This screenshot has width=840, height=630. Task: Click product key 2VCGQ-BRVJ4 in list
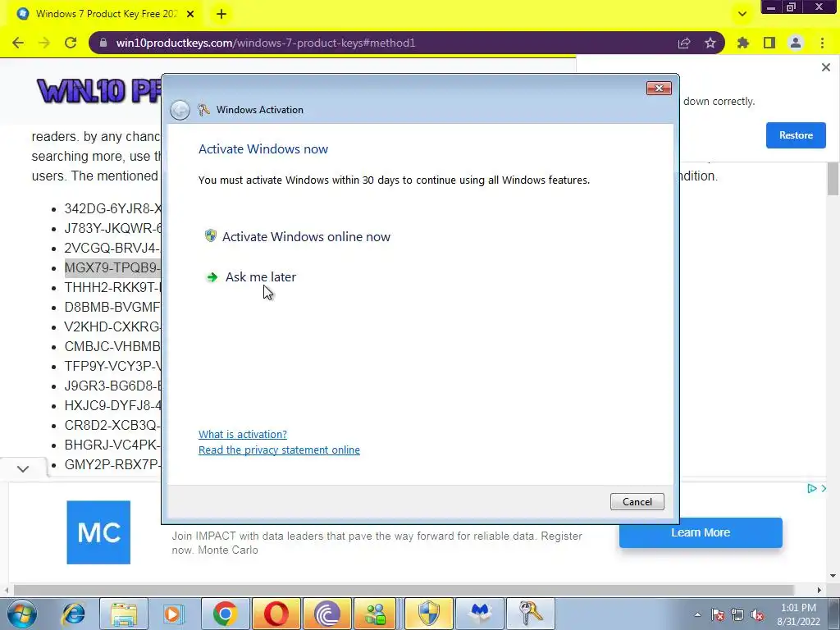[112, 248]
